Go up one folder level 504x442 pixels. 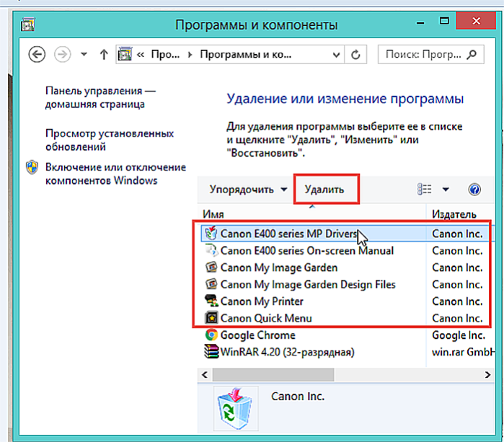click(104, 54)
